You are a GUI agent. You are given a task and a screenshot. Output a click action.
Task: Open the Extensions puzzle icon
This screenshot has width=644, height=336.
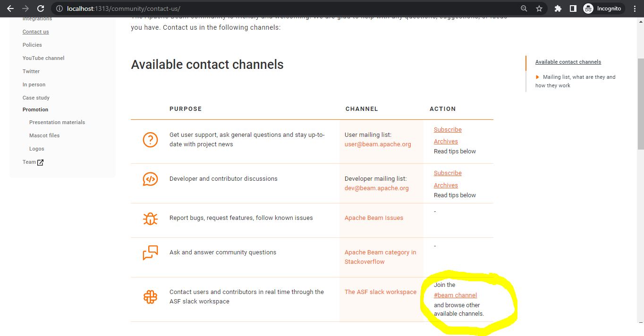[x=558, y=8]
